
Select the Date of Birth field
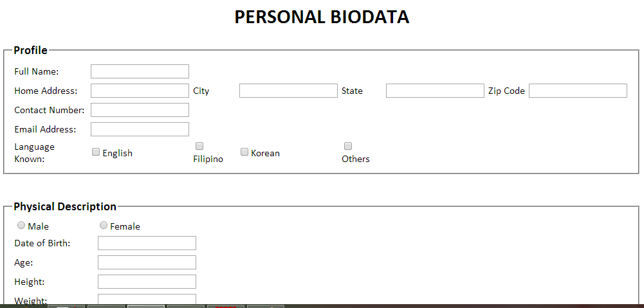click(147, 243)
